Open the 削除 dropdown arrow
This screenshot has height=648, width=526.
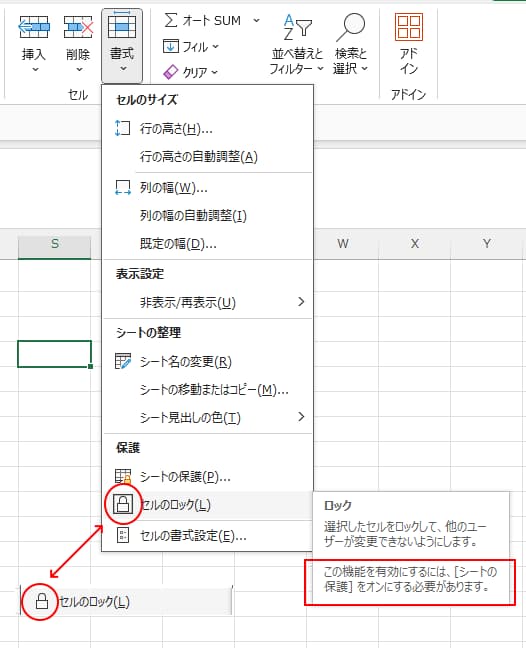click(x=79, y=69)
